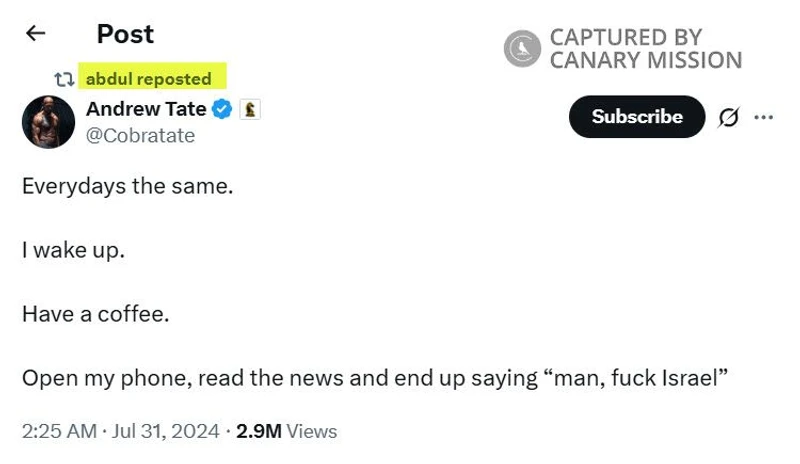This screenshot has height=464, width=800.
Task: Open the "abdul reposted" link
Action: (x=149, y=78)
